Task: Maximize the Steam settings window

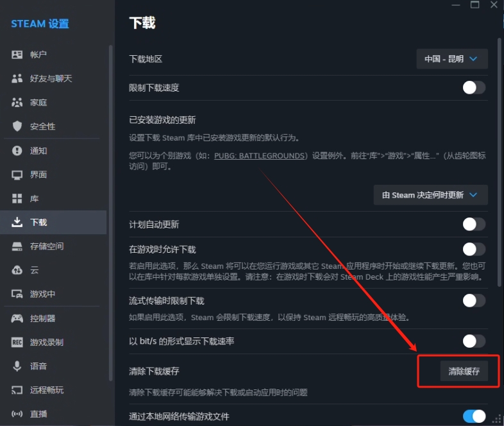Action: (475, 4)
